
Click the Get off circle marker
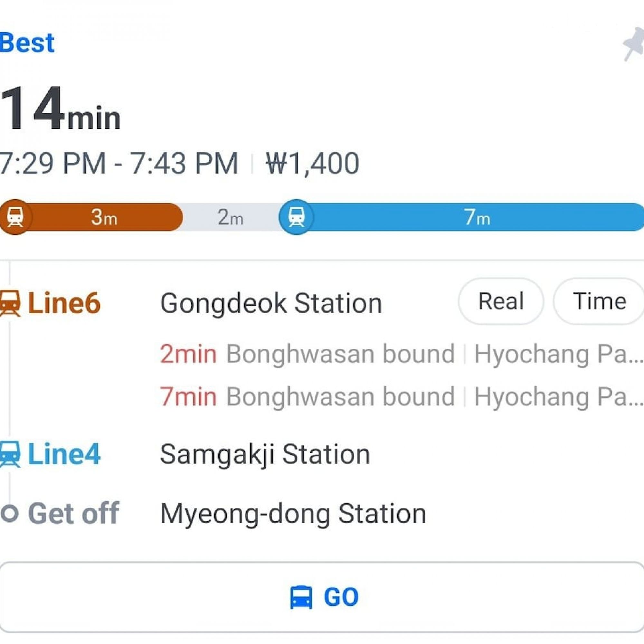[9, 513]
